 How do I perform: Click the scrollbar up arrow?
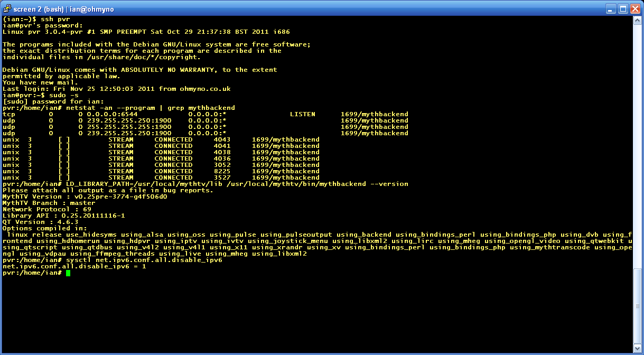pyautogui.click(x=637, y=20)
